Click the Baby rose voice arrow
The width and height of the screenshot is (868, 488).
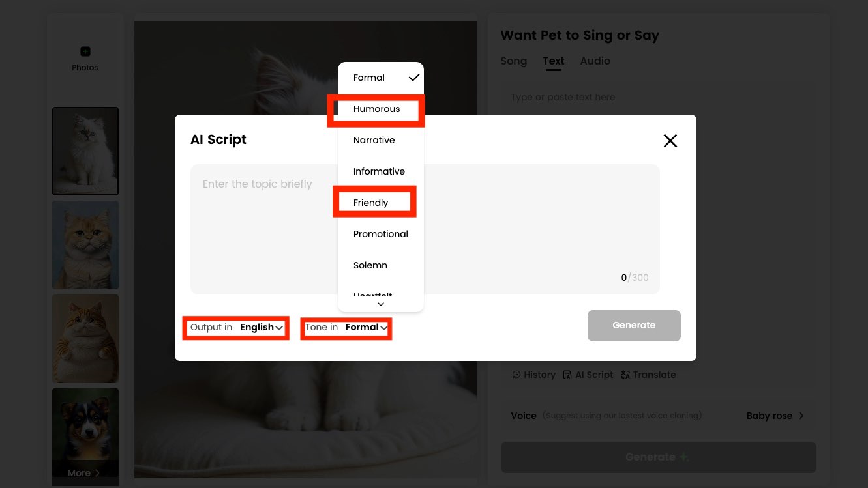801,416
